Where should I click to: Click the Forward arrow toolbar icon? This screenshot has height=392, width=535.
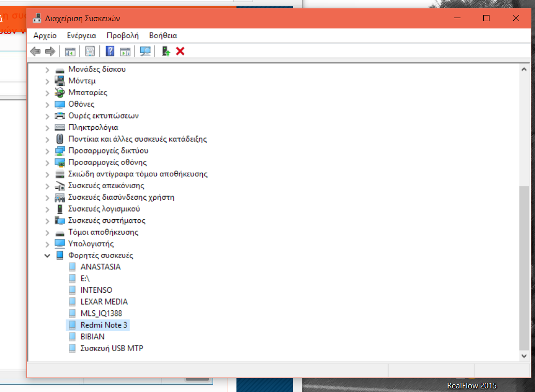tap(50, 52)
